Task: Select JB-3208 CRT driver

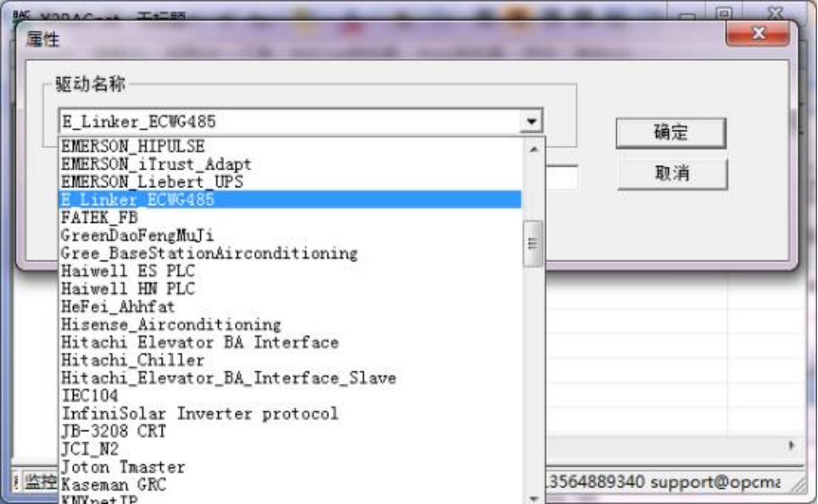Action: [x=291, y=431]
